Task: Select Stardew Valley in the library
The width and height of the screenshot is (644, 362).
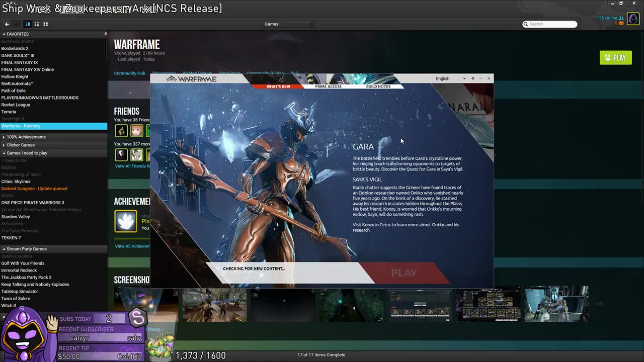Action: [x=16, y=217]
